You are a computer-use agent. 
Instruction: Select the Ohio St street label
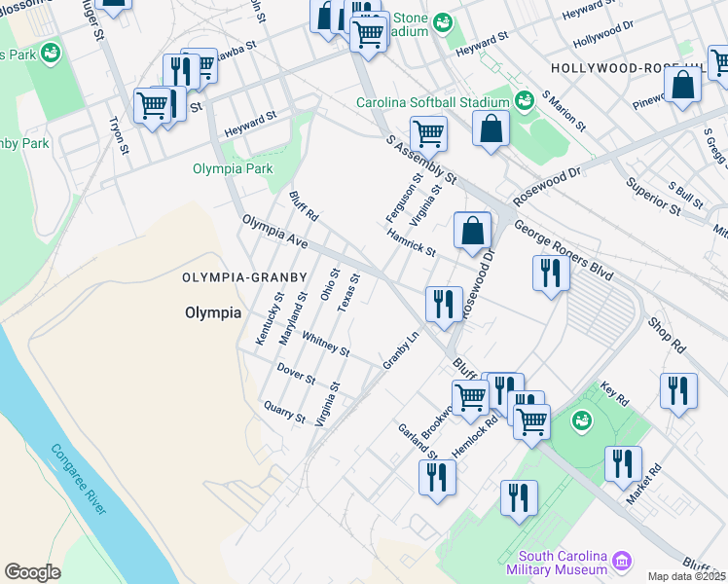tap(330, 284)
